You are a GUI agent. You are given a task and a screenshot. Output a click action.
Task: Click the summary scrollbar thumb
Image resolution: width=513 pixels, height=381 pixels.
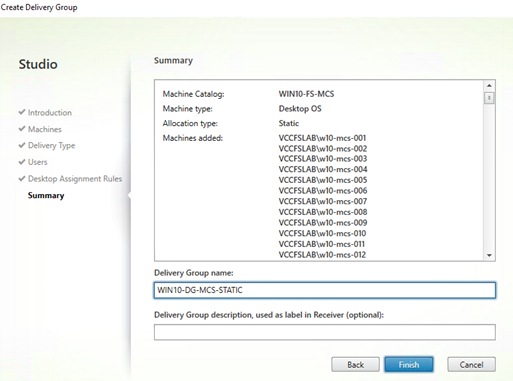(x=489, y=98)
